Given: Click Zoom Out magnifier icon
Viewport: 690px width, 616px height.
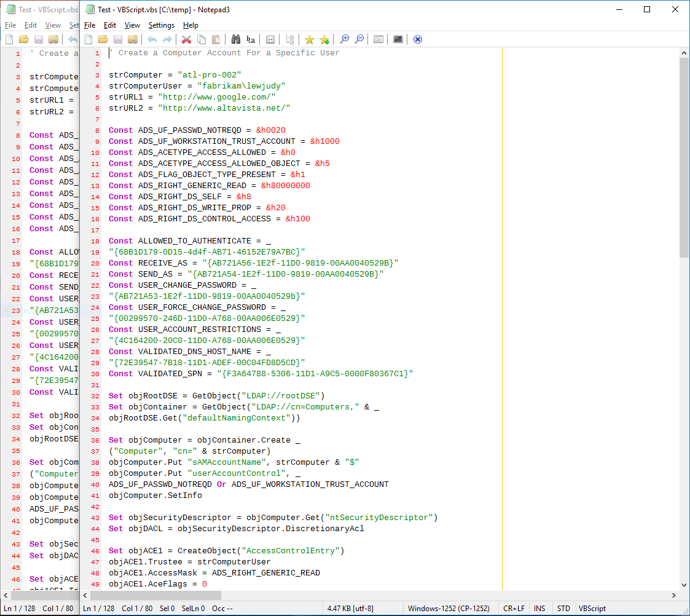Looking at the screenshot, I should [x=359, y=39].
